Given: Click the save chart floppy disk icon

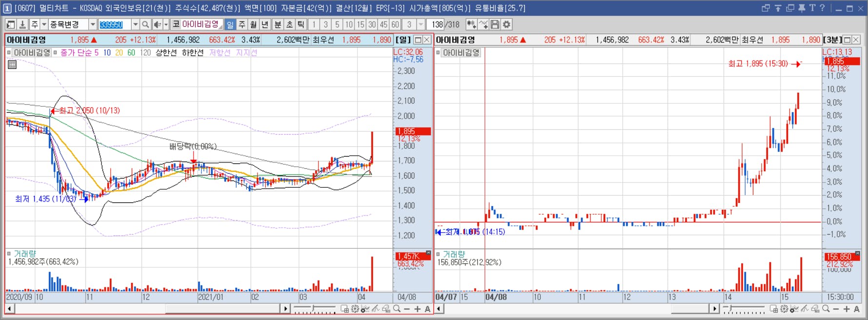Looking at the screenshot, I should (495, 24).
